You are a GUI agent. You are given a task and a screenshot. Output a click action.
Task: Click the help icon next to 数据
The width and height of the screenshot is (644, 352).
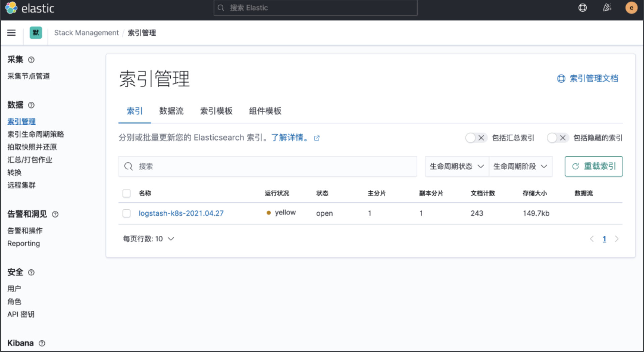pos(31,105)
